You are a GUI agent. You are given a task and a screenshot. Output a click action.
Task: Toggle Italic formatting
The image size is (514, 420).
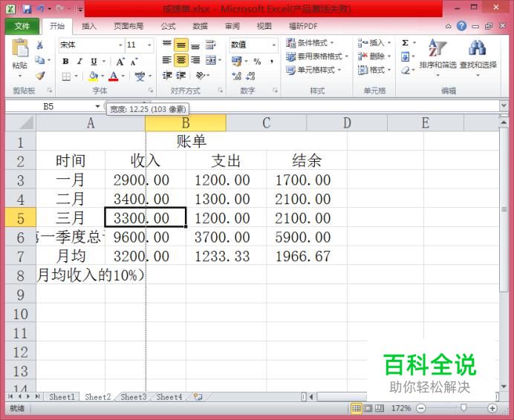coord(79,62)
